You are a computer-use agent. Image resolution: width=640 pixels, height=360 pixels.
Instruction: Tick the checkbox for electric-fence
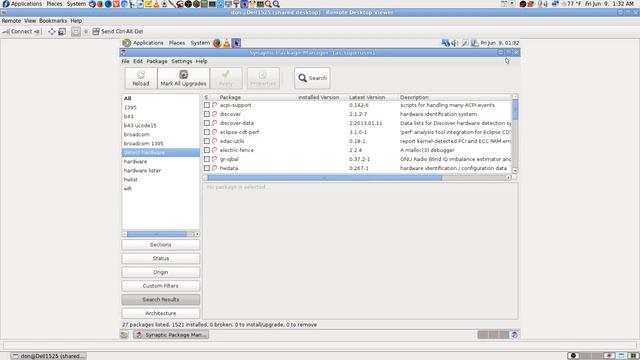tap(207, 150)
